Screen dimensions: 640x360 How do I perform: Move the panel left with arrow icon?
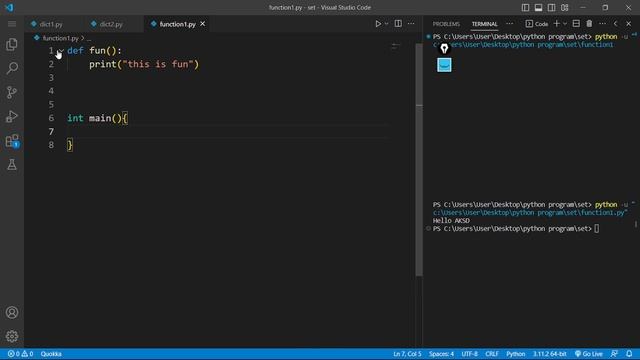616,24
